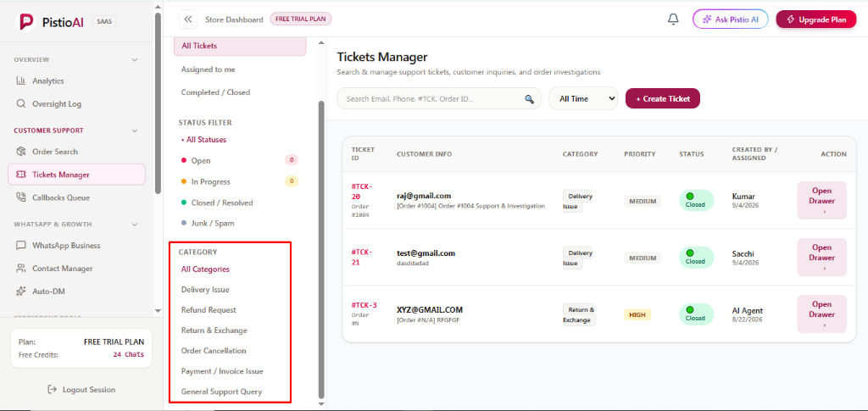Filter tickets by Open status
868x411 pixels.
[201, 160]
